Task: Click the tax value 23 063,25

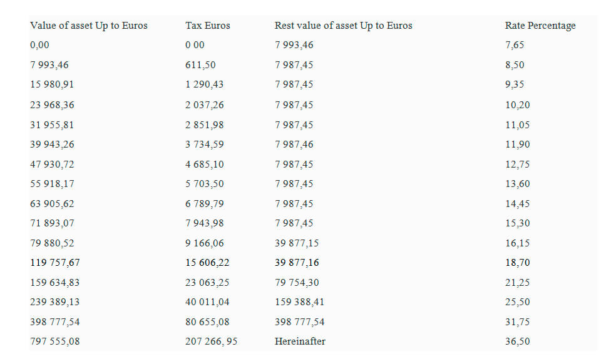Action: pos(207,283)
